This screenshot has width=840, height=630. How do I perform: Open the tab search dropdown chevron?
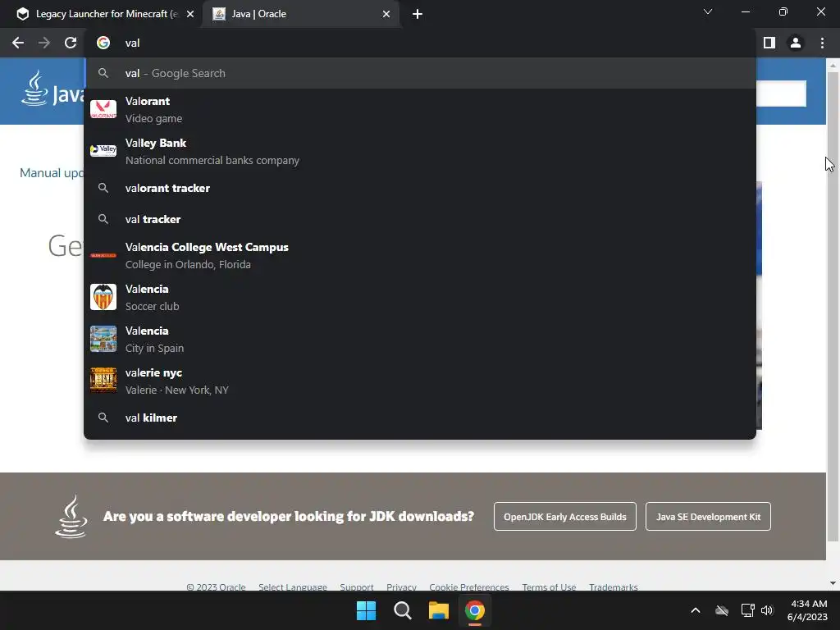[x=708, y=11]
